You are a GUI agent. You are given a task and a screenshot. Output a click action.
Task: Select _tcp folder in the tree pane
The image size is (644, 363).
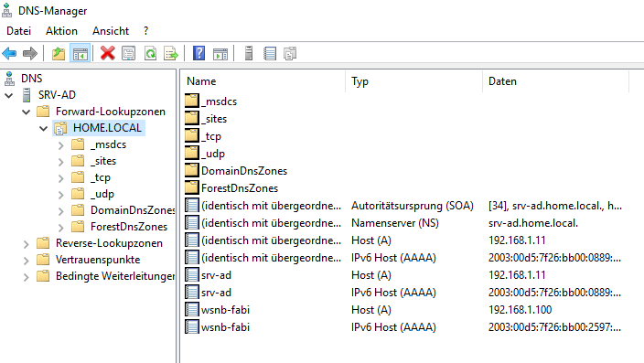coord(101,177)
